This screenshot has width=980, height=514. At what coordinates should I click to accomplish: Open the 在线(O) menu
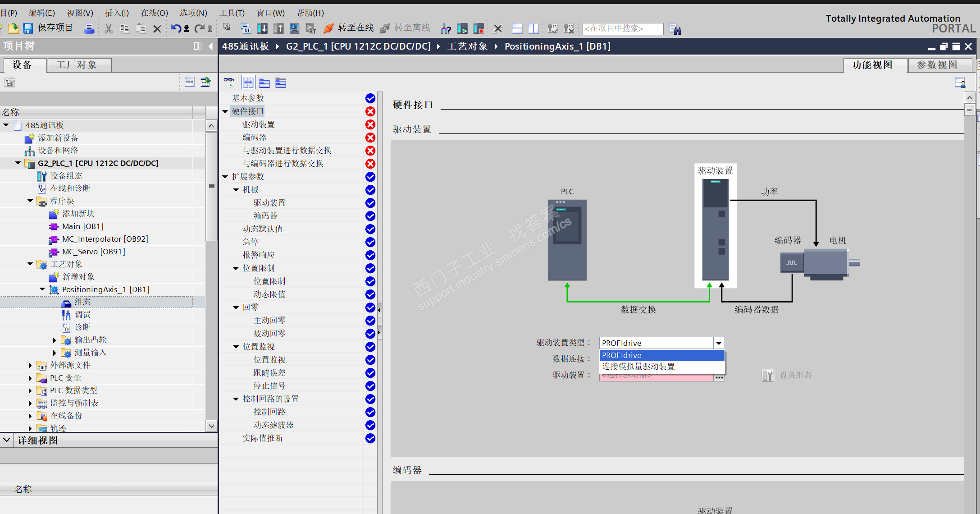[154, 13]
